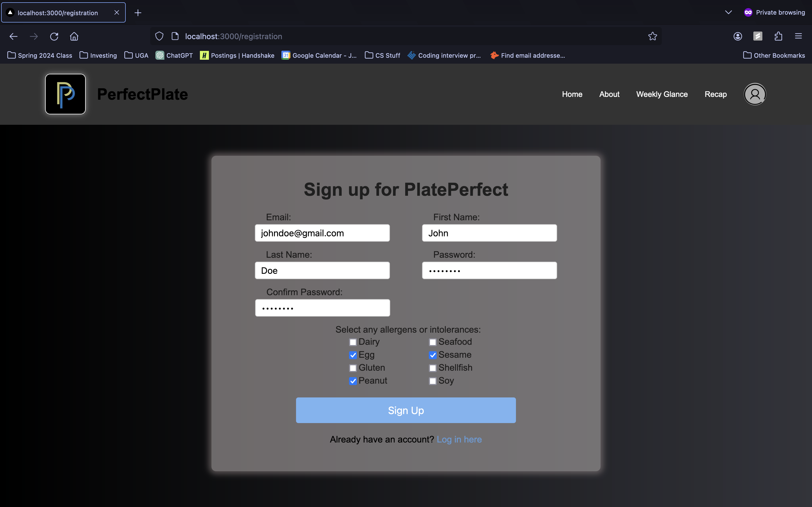
Task: Click the tracking protection shield icon
Action: click(x=159, y=36)
